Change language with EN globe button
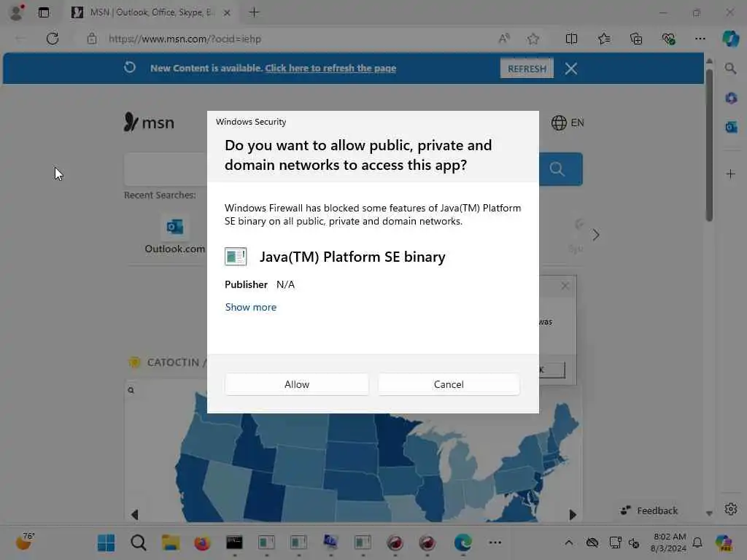The width and height of the screenshot is (747, 560). 567,122
